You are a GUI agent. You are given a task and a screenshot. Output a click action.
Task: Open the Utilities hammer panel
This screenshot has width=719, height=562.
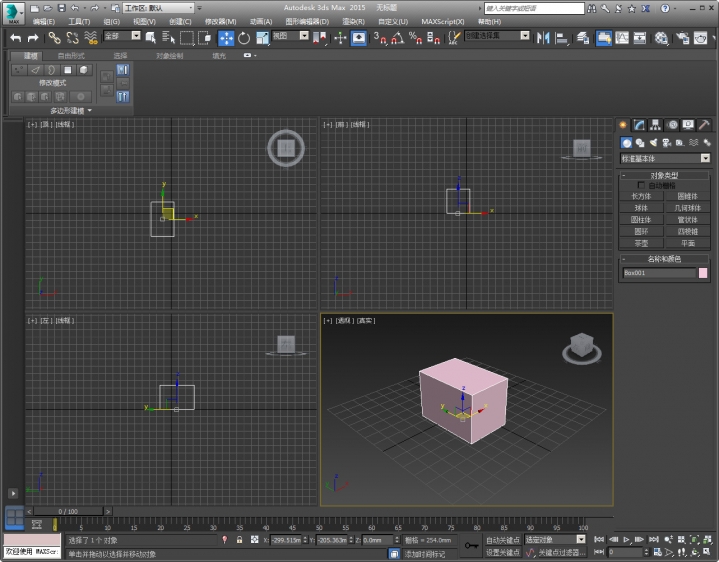tap(704, 125)
